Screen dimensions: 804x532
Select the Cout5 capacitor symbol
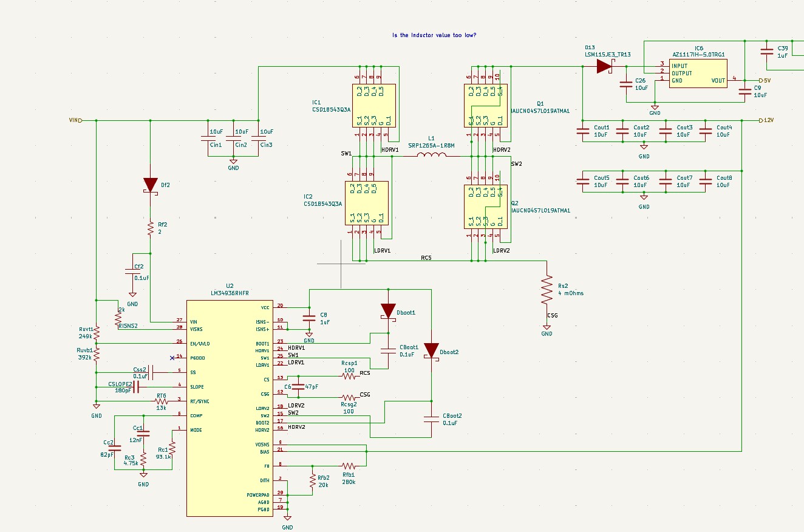pos(583,181)
